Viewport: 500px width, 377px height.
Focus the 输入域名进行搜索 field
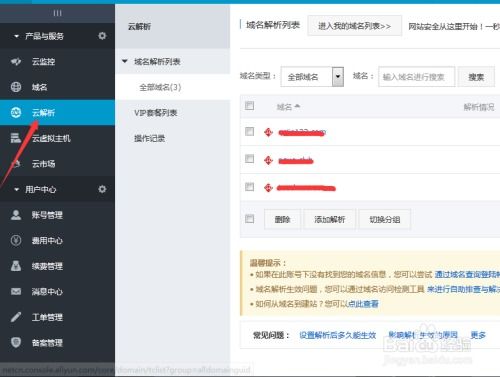pos(416,77)
